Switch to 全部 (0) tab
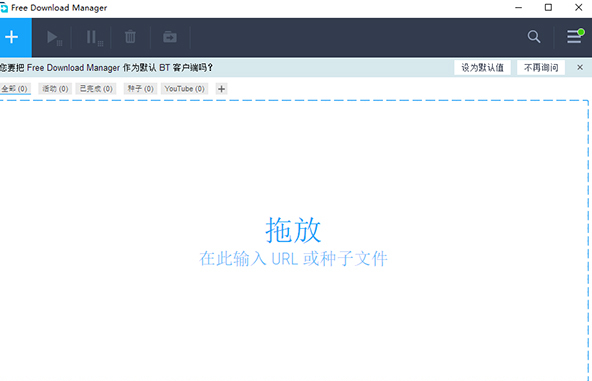 click(15, 89)
